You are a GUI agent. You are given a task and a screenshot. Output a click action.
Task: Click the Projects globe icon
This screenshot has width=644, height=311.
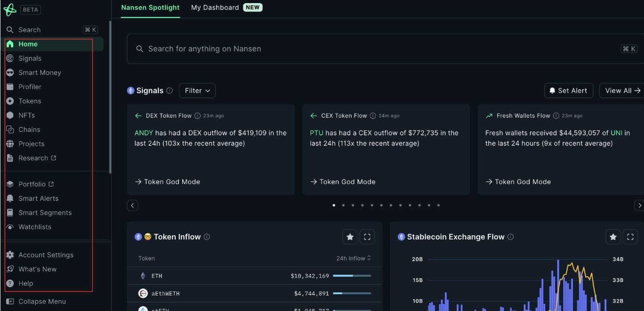click(x=10, y=144)
